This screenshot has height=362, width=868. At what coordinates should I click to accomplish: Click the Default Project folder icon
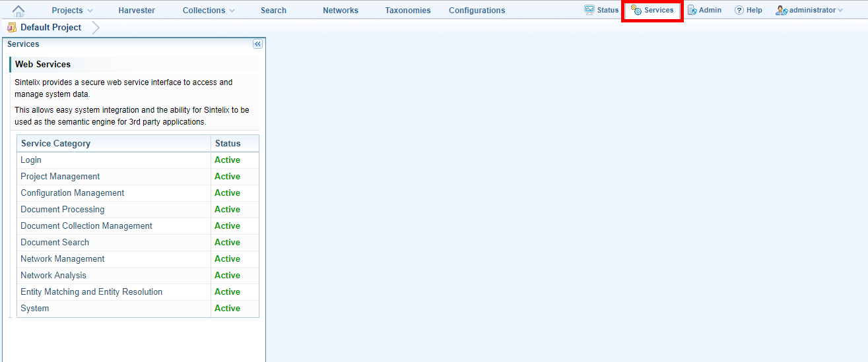click(12, 28)
